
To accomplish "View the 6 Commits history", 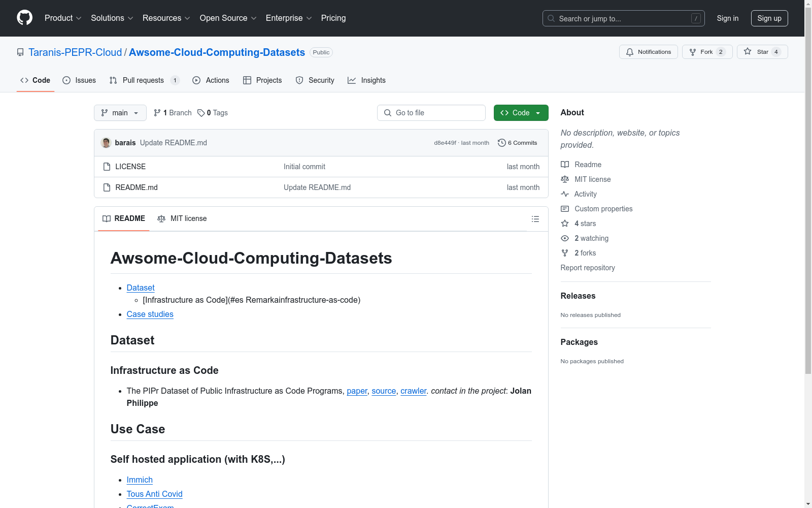I will [x=518, y=143].
